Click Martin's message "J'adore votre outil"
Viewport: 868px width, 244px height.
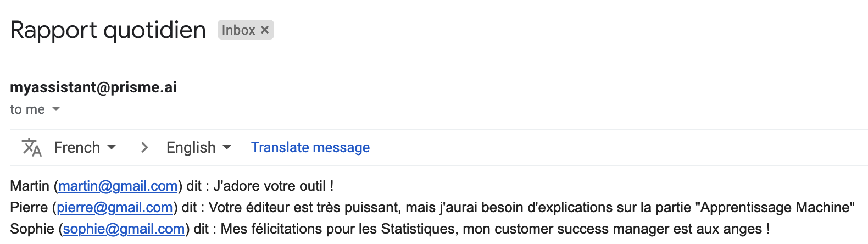[273, 186]
